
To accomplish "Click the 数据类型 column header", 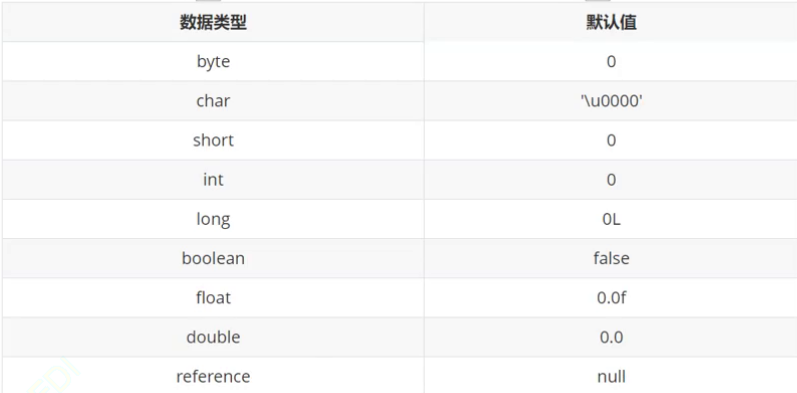I will click(213, 23).
